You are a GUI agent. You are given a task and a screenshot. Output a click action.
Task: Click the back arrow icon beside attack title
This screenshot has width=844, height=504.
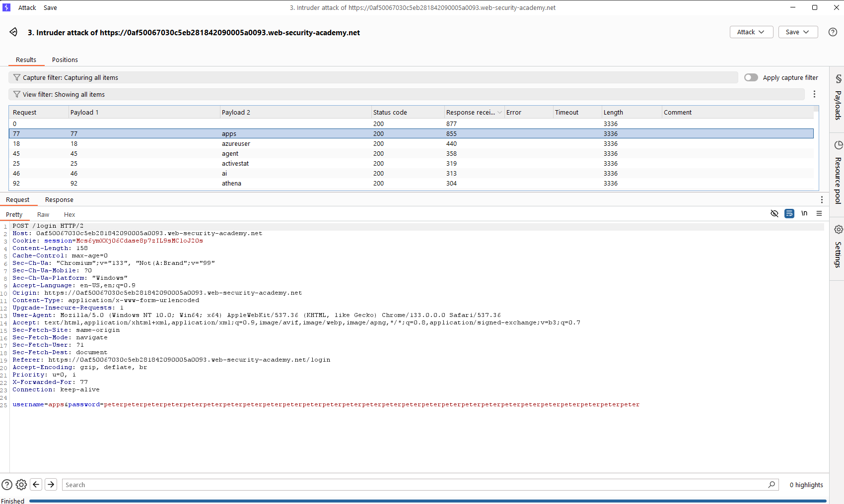tap(13, 32)
